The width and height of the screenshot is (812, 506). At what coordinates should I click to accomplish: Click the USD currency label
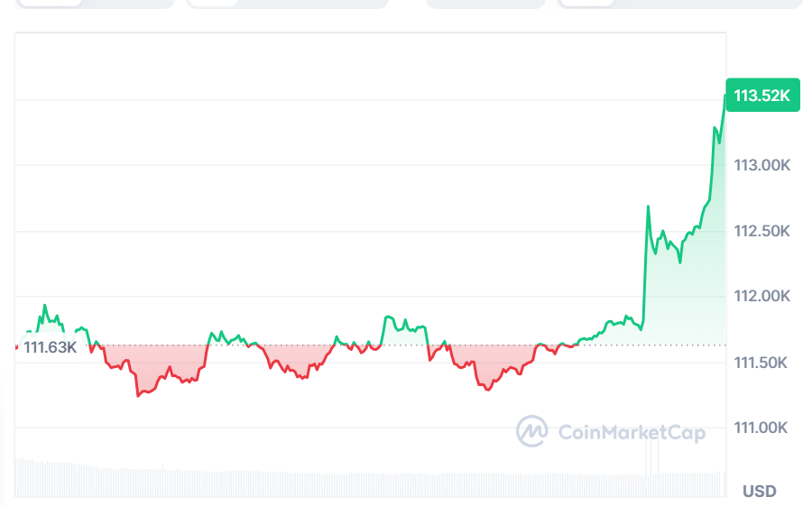759,492
